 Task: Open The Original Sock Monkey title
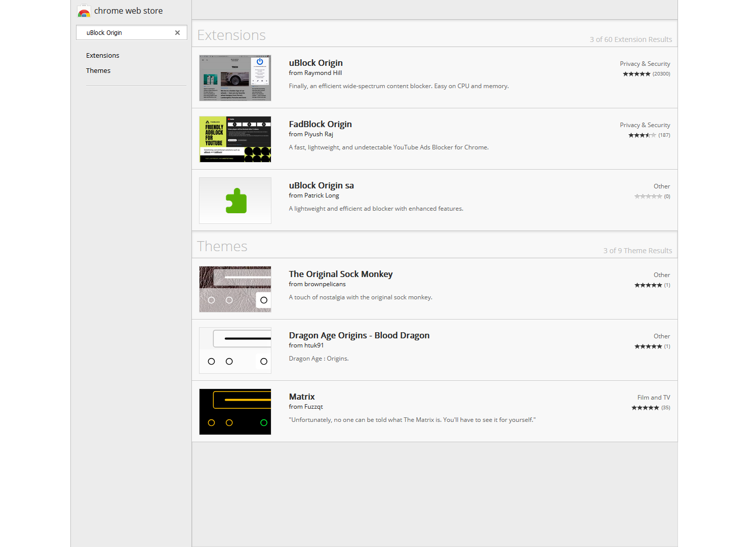(x=341, y=274)
